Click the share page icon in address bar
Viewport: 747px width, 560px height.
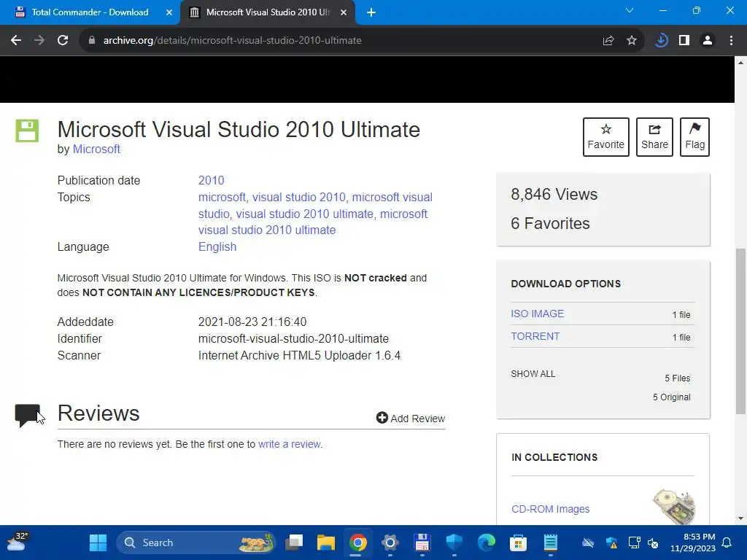click(x=608, y=41)
